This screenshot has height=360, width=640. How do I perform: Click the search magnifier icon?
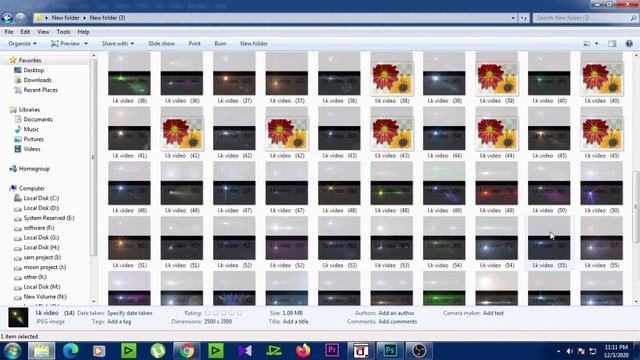tap(633, 18)
